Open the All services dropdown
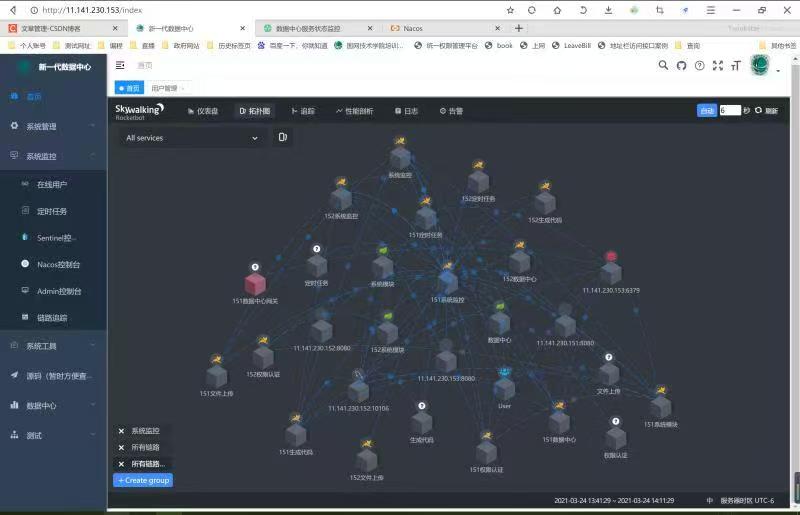The width and height of the screenshot is (800, 515). 190,138
